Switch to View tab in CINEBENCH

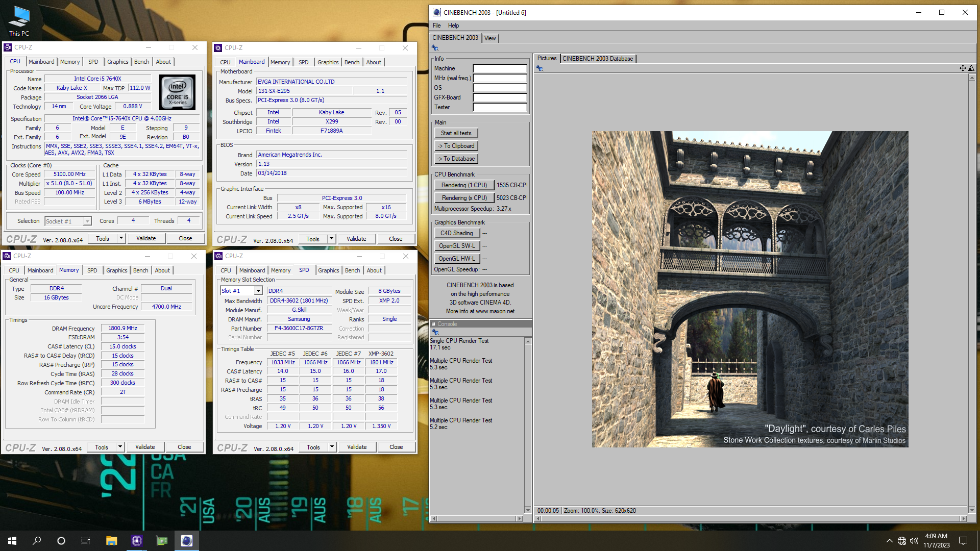pos(490,38)
